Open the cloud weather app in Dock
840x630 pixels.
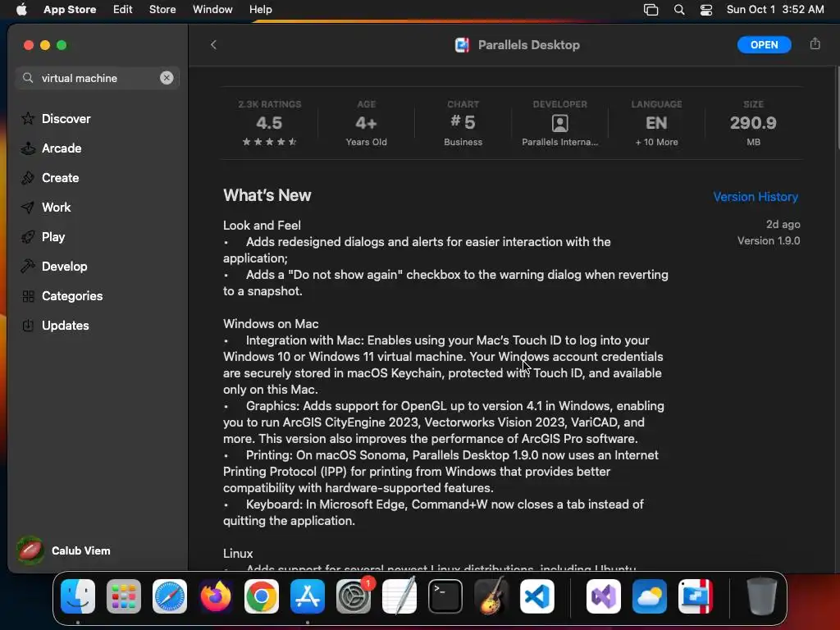click(650, 596)
